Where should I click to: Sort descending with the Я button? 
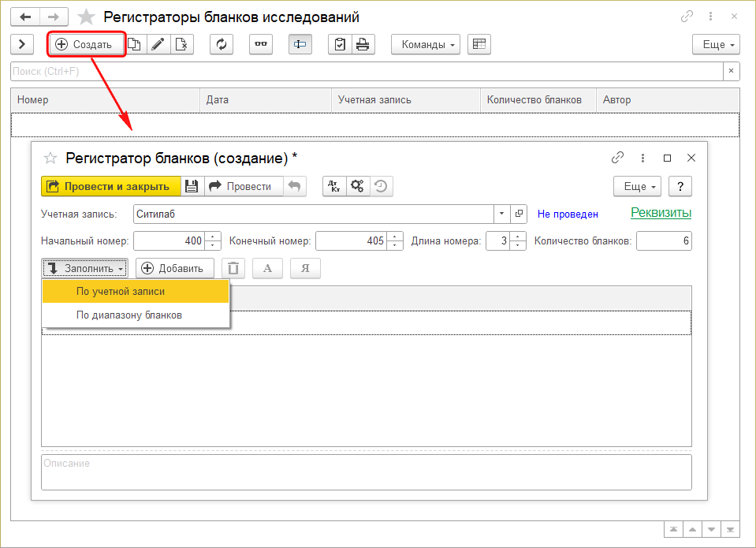tap(305, 268)
